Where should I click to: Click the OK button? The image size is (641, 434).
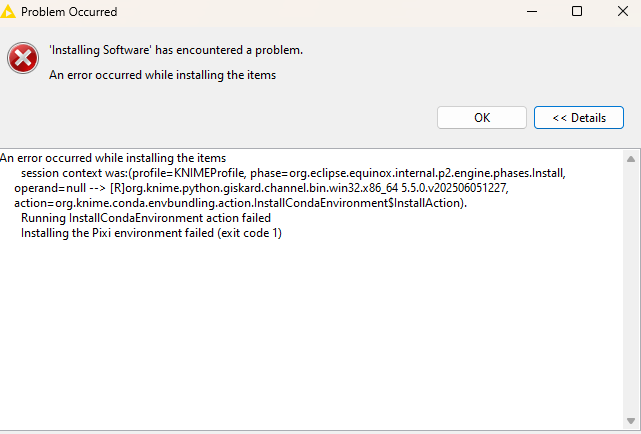[482, 118]
